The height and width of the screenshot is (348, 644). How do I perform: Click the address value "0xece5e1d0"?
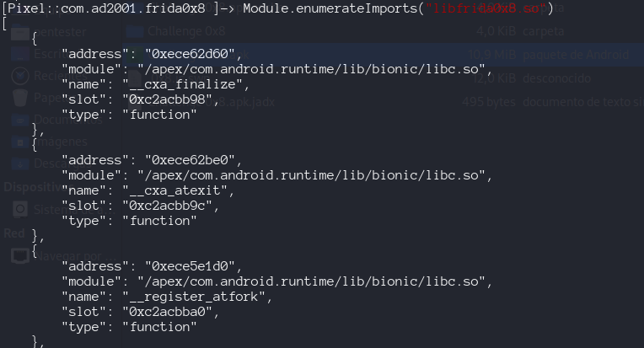pos(195,266)
